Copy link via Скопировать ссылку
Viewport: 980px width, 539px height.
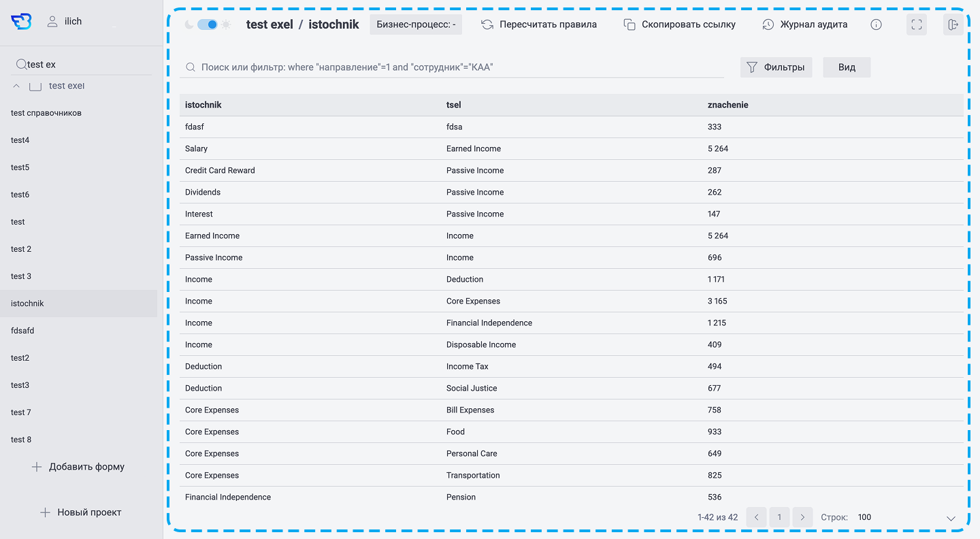[x=680, y=24]
